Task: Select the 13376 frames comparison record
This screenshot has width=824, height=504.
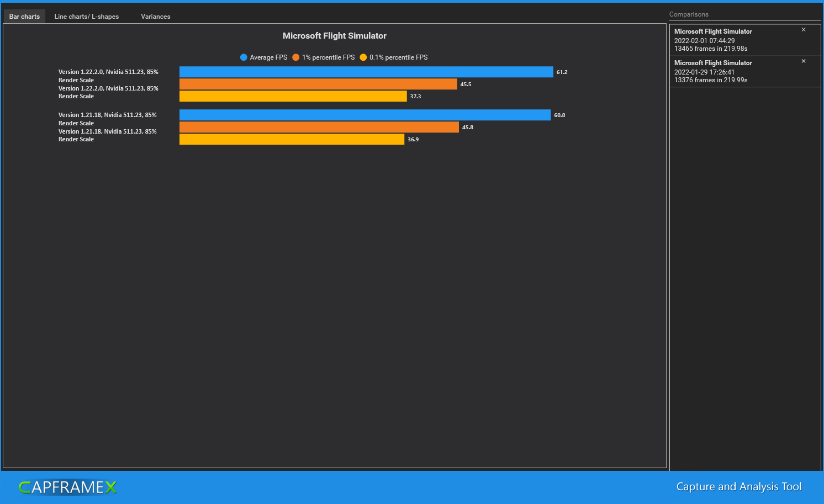Action: (745, 71)
